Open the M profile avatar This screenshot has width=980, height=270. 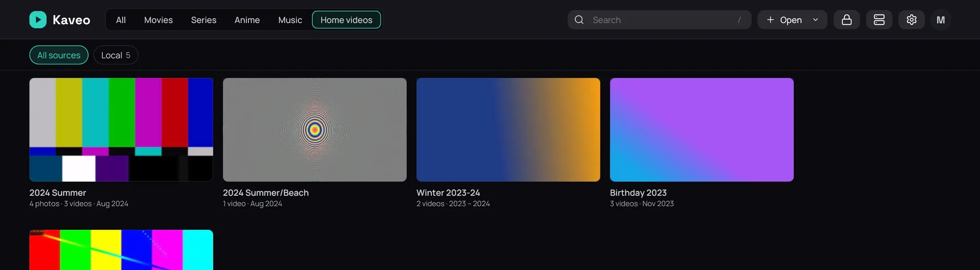pos(940,20)
